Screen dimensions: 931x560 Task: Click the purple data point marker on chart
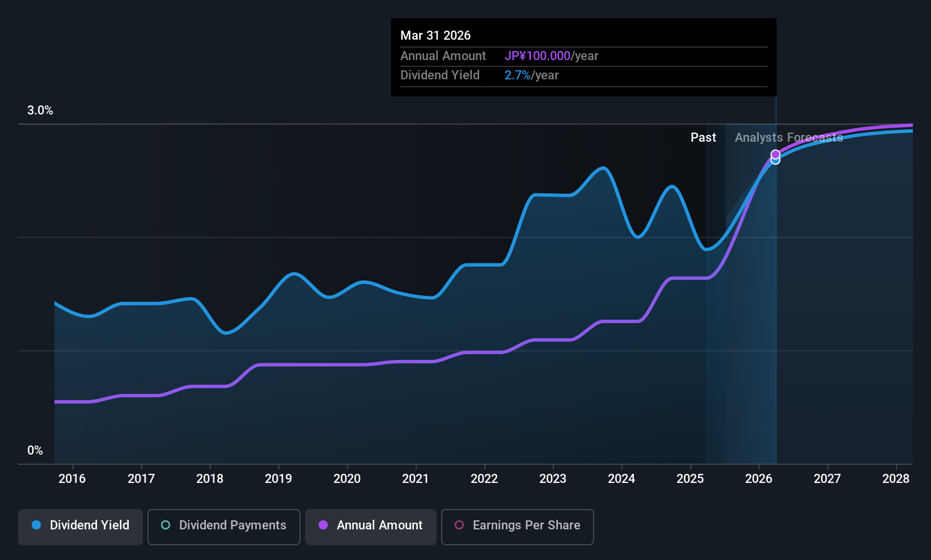pyautogui.click(x=775, y=154)
